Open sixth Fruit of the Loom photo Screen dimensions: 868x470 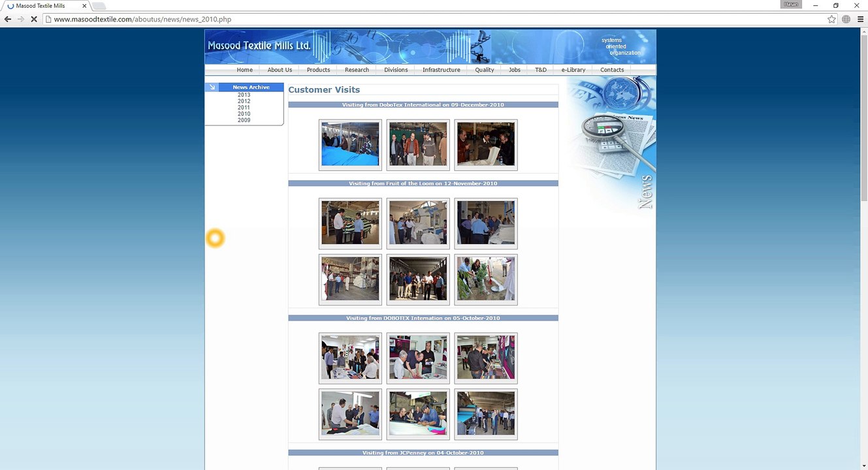pos(486,279)
